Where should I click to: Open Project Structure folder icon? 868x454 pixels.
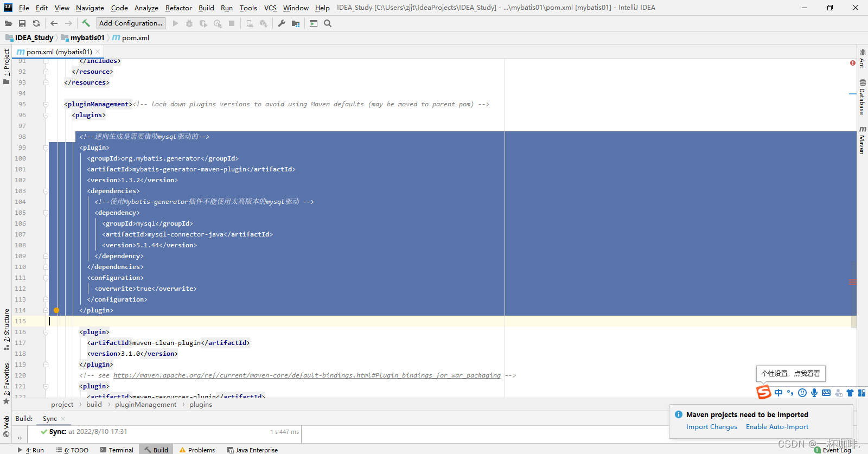296,23
